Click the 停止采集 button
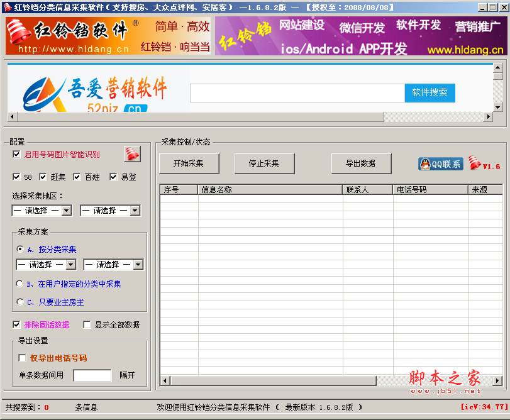The width and height of the screenshot is (510, 420). coord(264,163)
